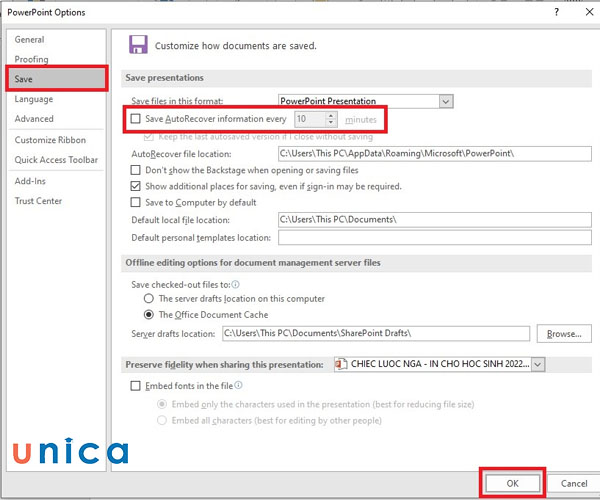Open the General options category
Viewport: 600px width, 500px height.
[x=29, y=39]
